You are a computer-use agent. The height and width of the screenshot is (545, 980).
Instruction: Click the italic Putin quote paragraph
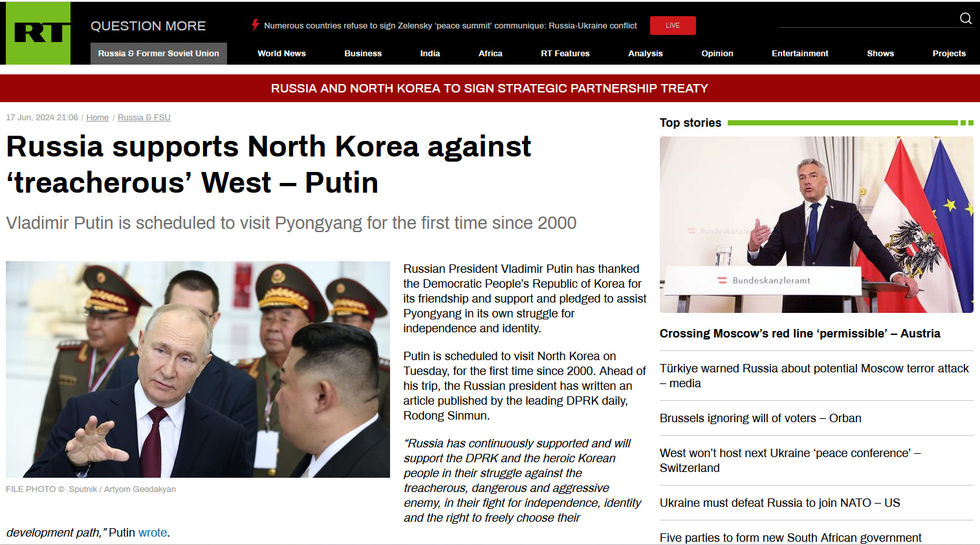click(523, 480)
